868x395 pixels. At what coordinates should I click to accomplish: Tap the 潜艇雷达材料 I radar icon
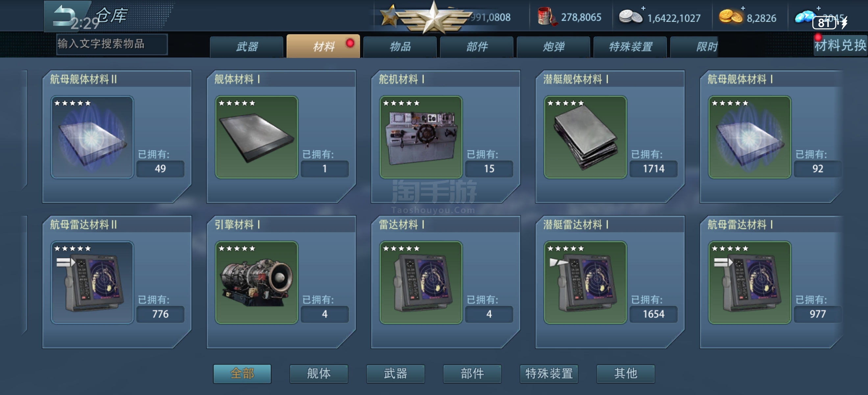point(585,282)
